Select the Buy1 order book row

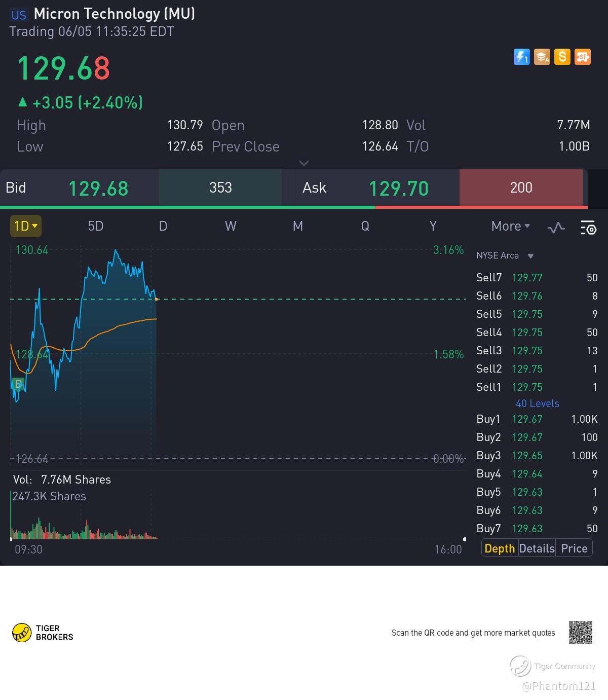point(537,419)
